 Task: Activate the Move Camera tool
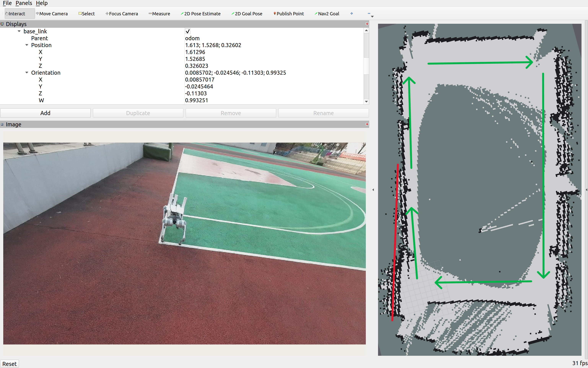tap(52, 14)
